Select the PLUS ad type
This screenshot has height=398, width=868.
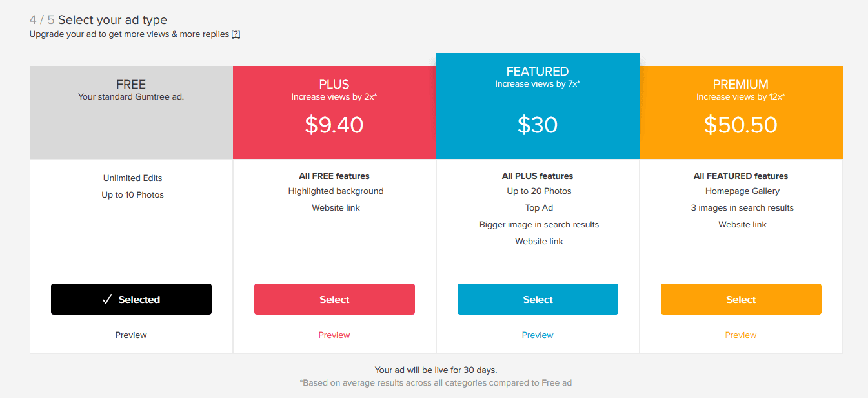(334, 300)
